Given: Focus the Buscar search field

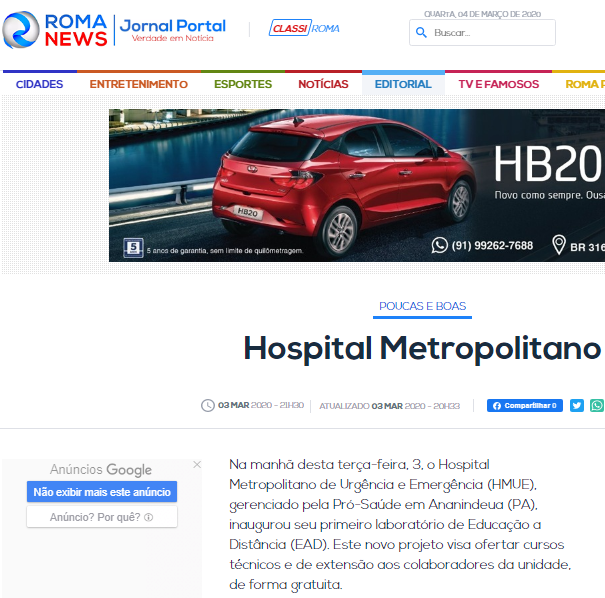Looking at the screenshot, I should (x=490, y=33).
